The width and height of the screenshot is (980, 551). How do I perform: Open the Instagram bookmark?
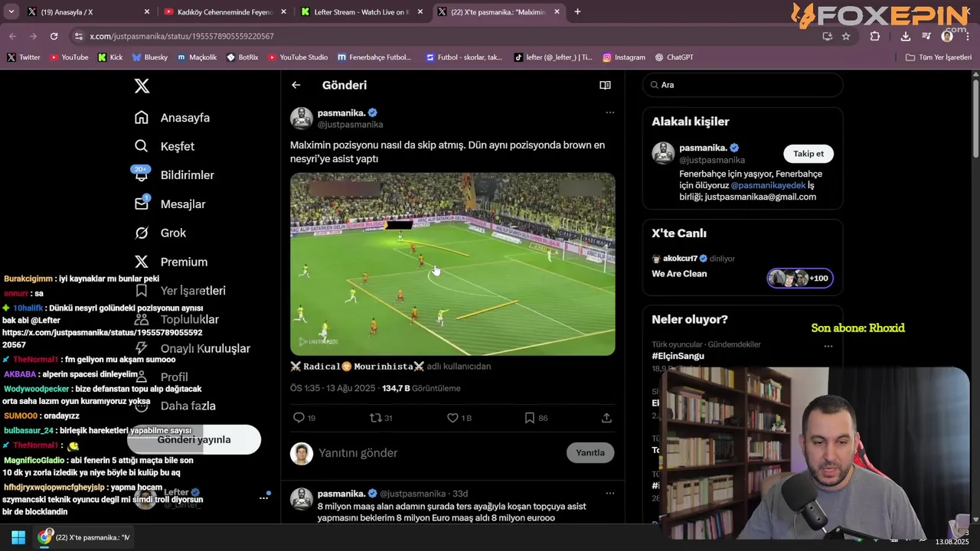pyautogui.click(x=624, y=57)
